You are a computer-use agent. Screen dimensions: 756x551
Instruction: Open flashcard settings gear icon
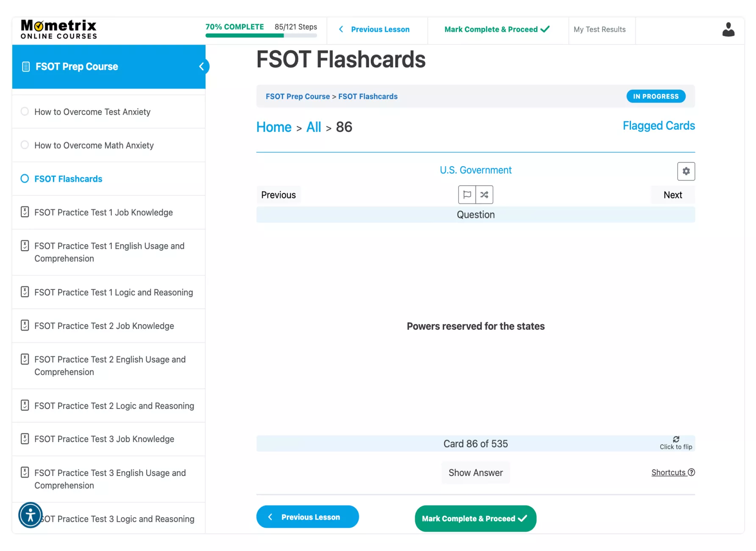686,171
